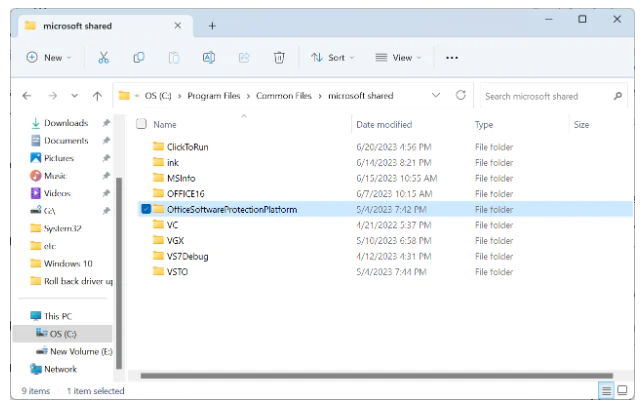Click the Share icon in toolbar
Image resolution: width=644 pixels, height=405 pixels.
tap(244, 58)
